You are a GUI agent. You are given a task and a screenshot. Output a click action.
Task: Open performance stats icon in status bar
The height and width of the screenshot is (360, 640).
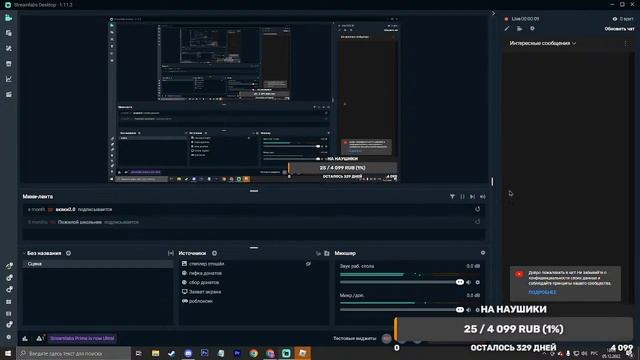point(25,338)
